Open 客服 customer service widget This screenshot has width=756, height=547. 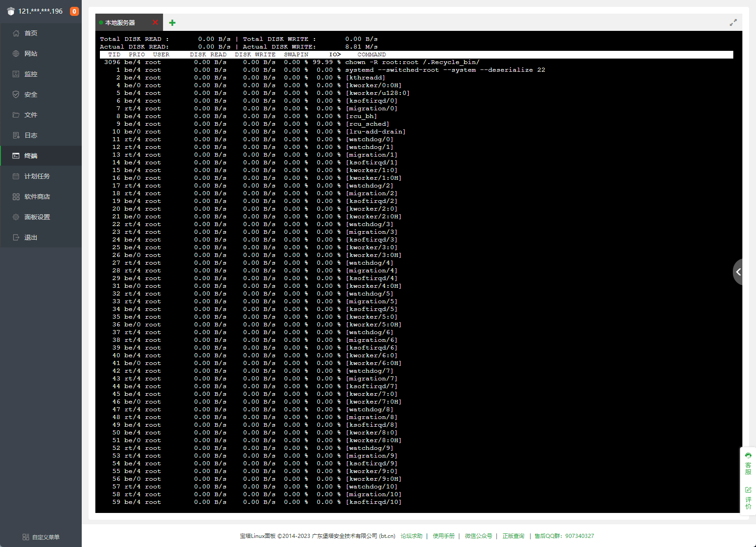click(748, 464)
